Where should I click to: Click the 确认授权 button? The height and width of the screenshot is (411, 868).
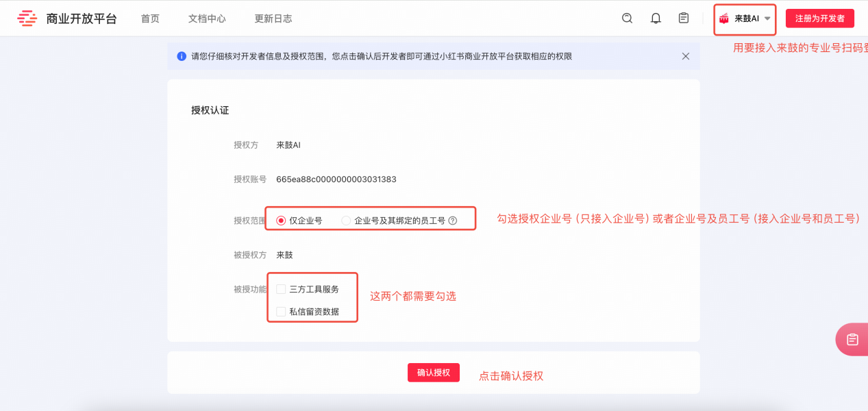(x=434, y=372)
